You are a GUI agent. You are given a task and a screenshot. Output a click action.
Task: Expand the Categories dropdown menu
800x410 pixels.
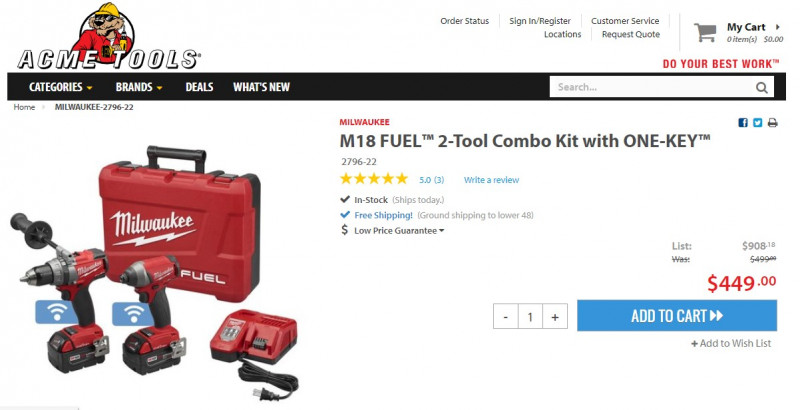point(61,87)
